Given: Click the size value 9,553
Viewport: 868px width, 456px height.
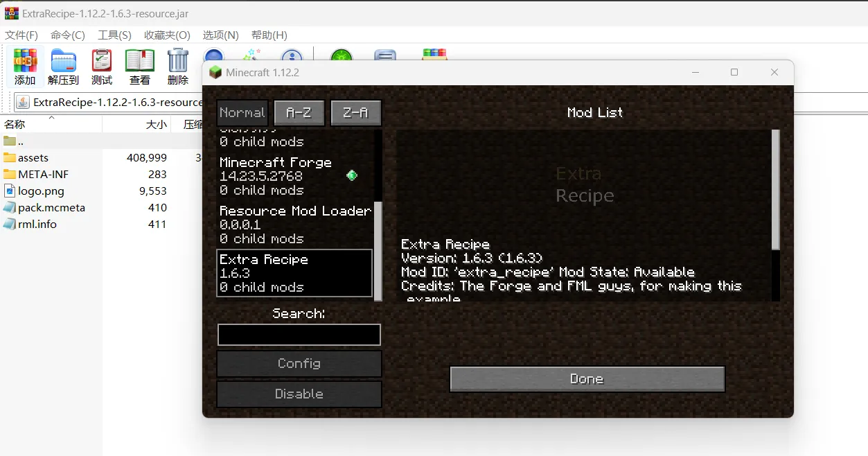Looking at the screenshot, I should click(x=153, y=191).
